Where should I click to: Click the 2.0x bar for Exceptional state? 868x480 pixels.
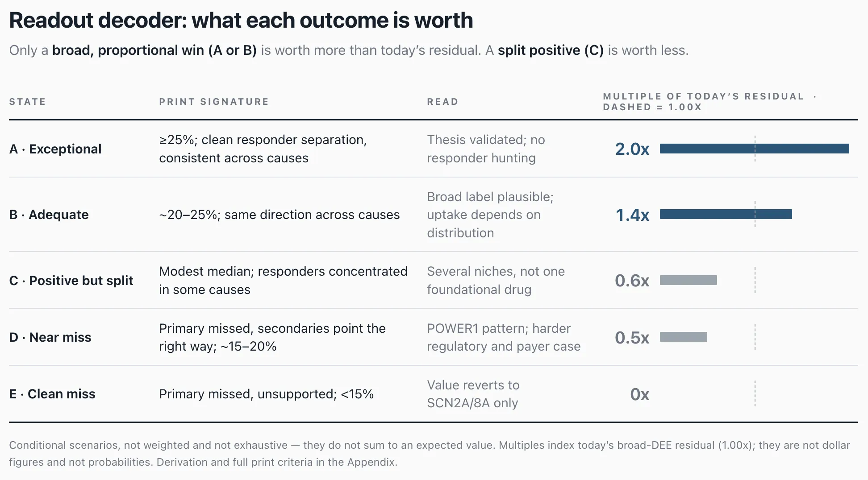pyautogui.click(x=754, y=149)
